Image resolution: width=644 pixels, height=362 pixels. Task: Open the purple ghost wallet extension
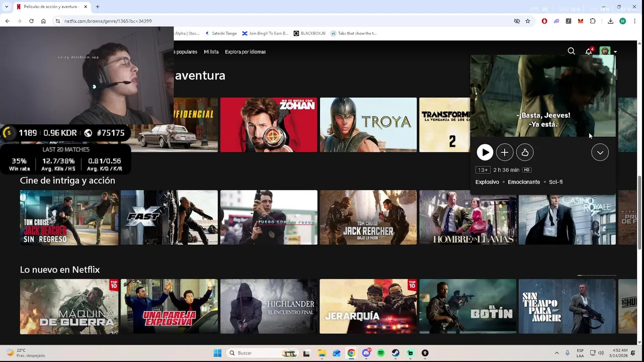click(x=556, y=21)
